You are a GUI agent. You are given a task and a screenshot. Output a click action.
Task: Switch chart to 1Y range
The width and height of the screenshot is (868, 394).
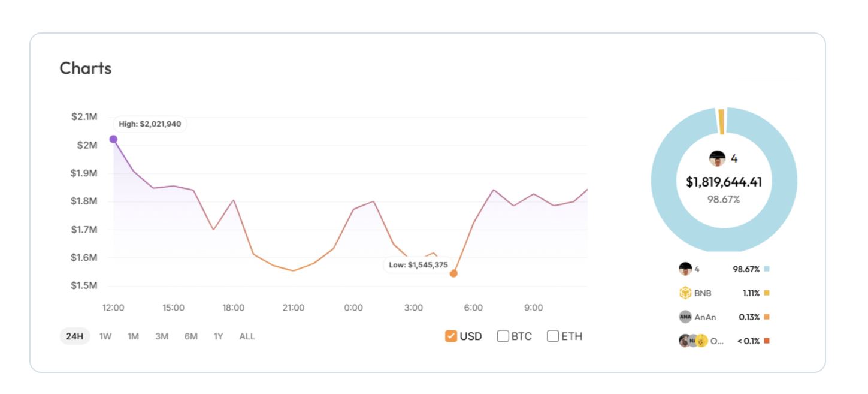[219, 336]
